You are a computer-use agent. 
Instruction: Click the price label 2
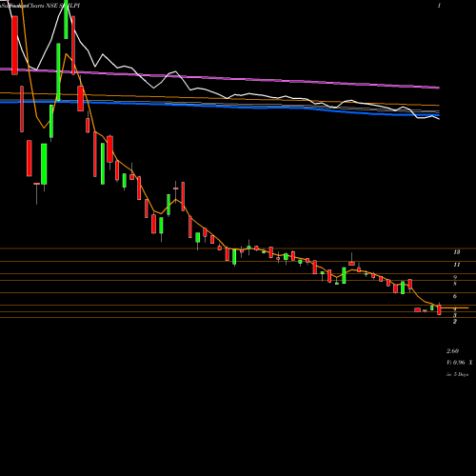coord(455,322)
